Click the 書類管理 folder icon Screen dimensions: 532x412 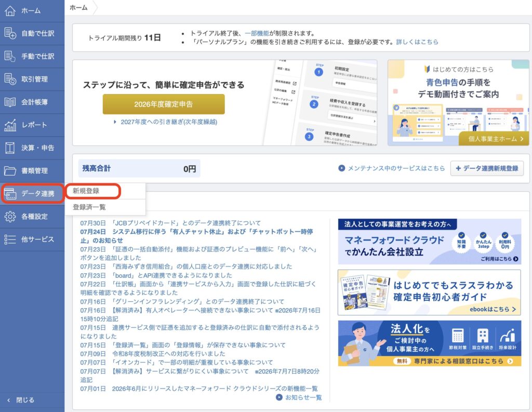tap(10, 171)
